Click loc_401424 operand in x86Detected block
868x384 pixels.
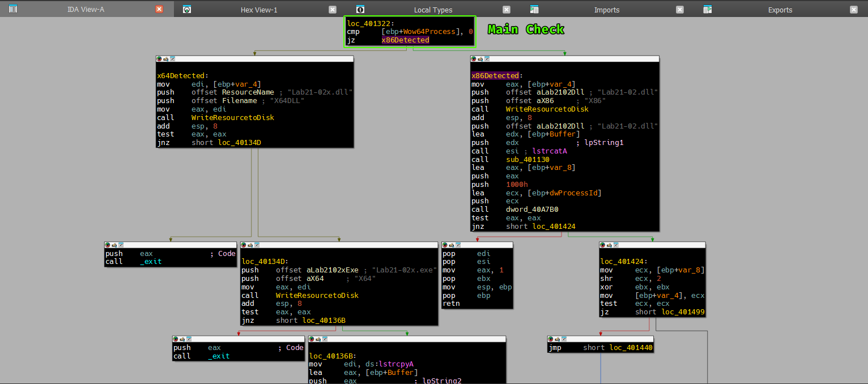553,227
